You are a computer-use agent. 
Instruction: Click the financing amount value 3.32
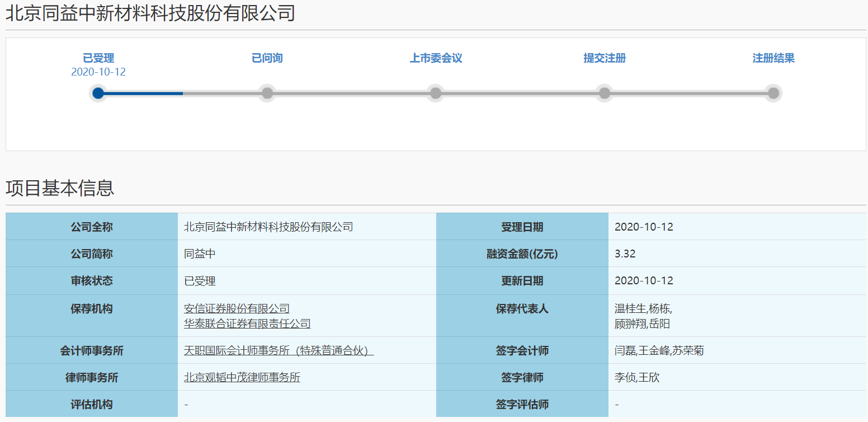(x=625, y=254)
